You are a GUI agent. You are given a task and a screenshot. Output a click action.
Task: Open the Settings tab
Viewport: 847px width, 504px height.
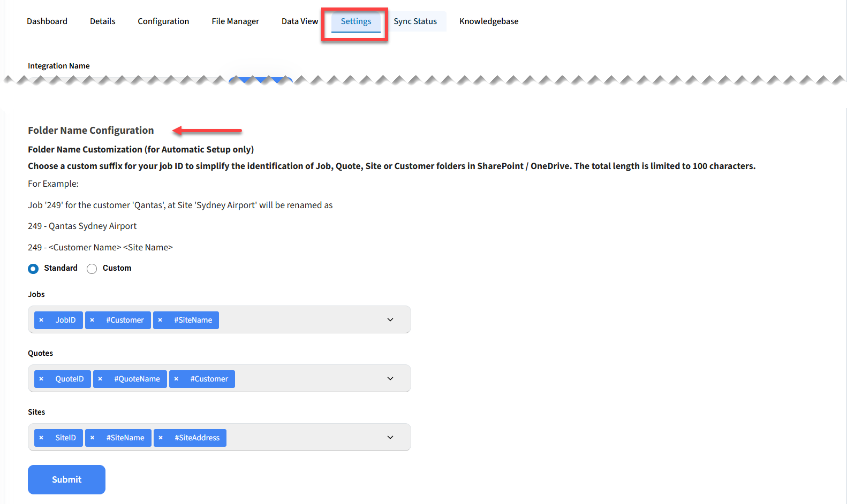[x=356, y=21]
